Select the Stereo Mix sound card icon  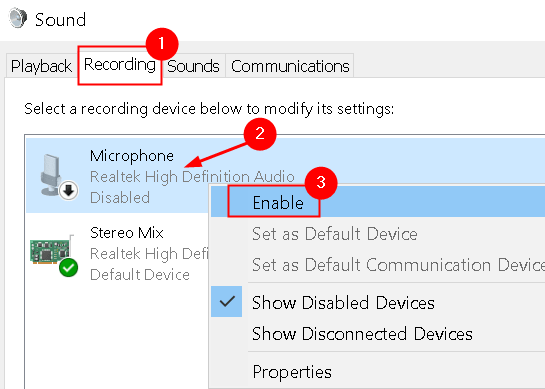click(x=51, y=250)
